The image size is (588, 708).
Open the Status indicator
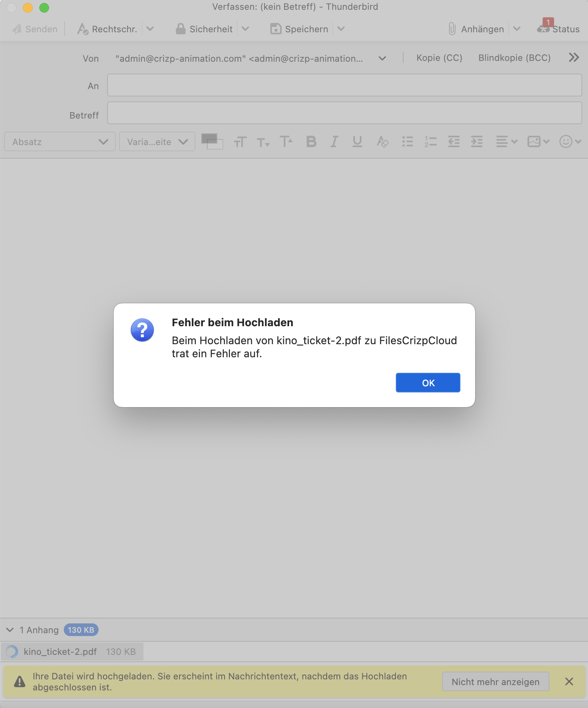[x=558, y=27]
